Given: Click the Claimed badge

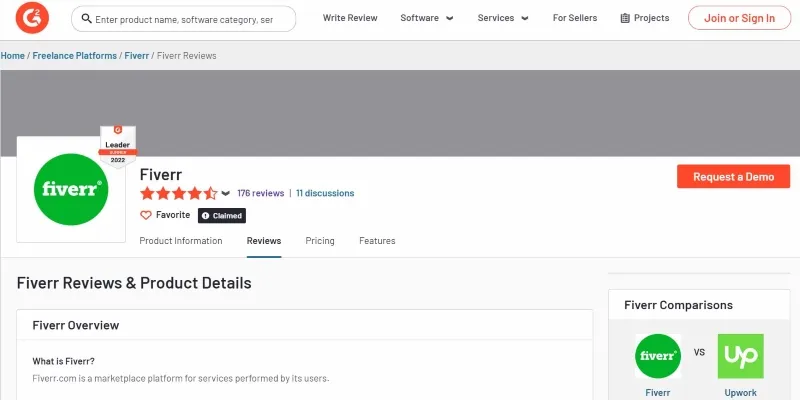Looking at the screenshot, I should [222, 216].
